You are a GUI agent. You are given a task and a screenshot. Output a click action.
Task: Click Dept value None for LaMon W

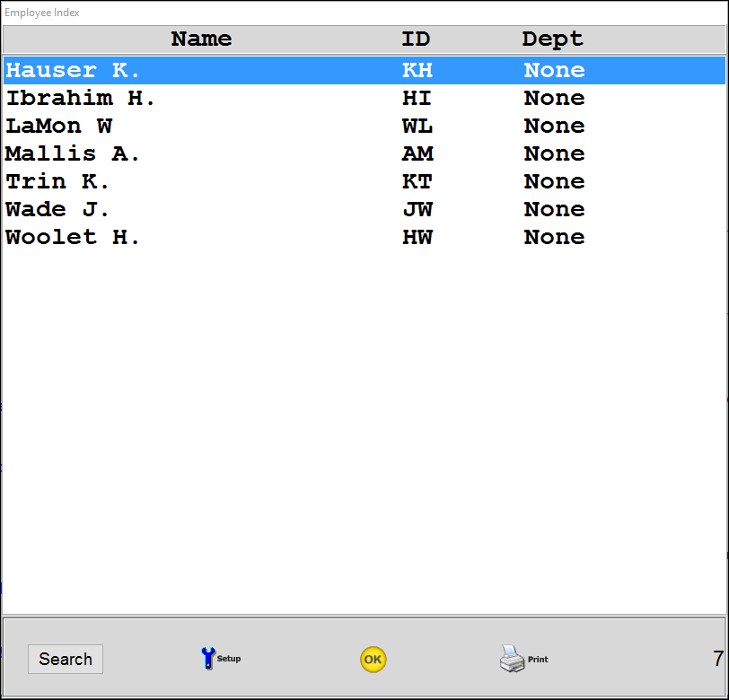(x=554, y=126)
